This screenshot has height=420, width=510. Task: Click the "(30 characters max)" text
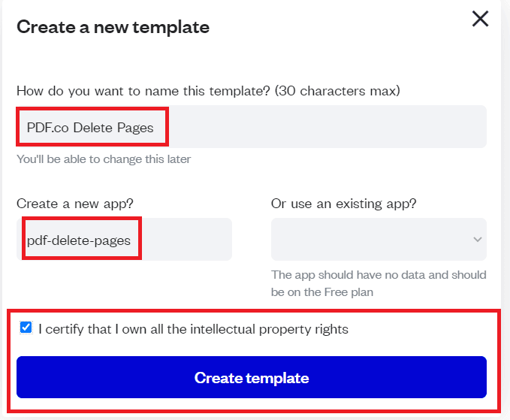coord(337,91)
